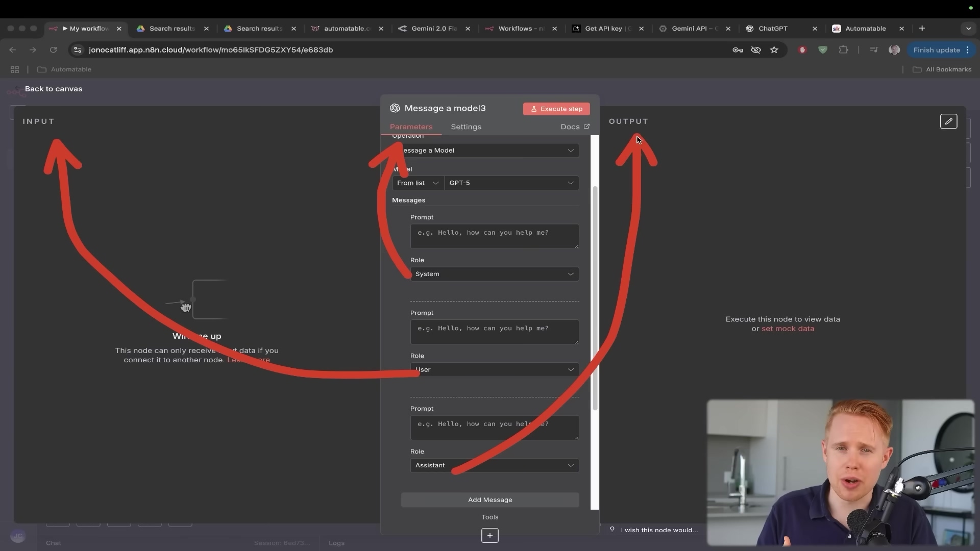The width and height of the screenshot is (980, 551).
Task: Click the OpenAI node icon in the header
Action: [x=395, y=108]
